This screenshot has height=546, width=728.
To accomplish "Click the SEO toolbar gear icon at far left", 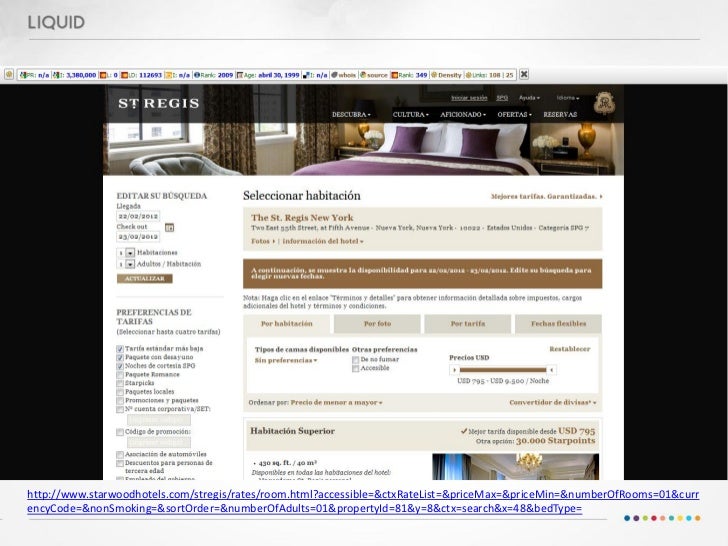I will pos(9,74).
